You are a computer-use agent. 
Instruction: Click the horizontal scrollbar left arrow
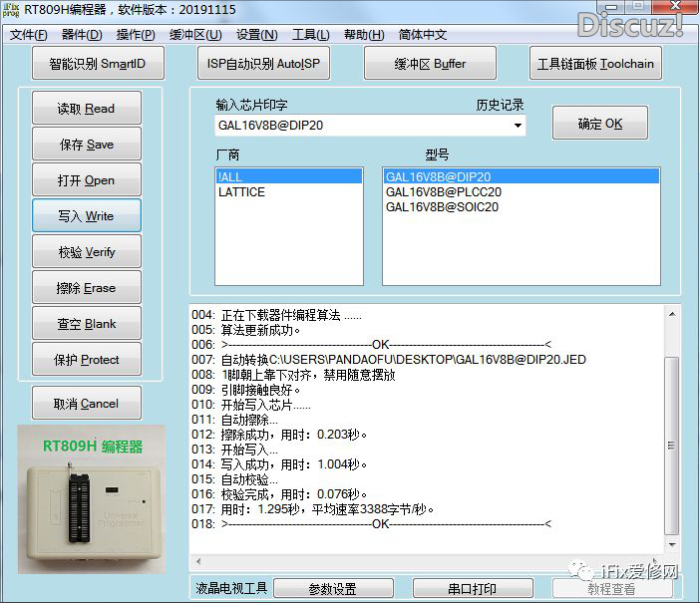(198, 561)
